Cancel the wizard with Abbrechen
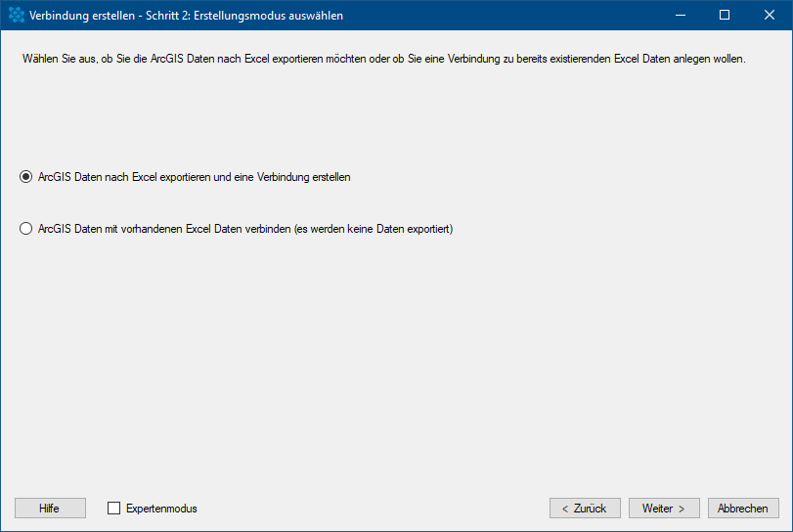This screenshot has width=793, height=532. coord(743,509)
